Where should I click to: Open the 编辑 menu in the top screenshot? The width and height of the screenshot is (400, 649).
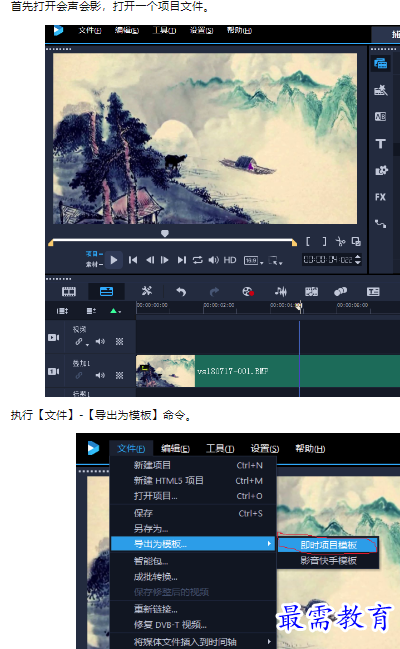tap(127, 30)
